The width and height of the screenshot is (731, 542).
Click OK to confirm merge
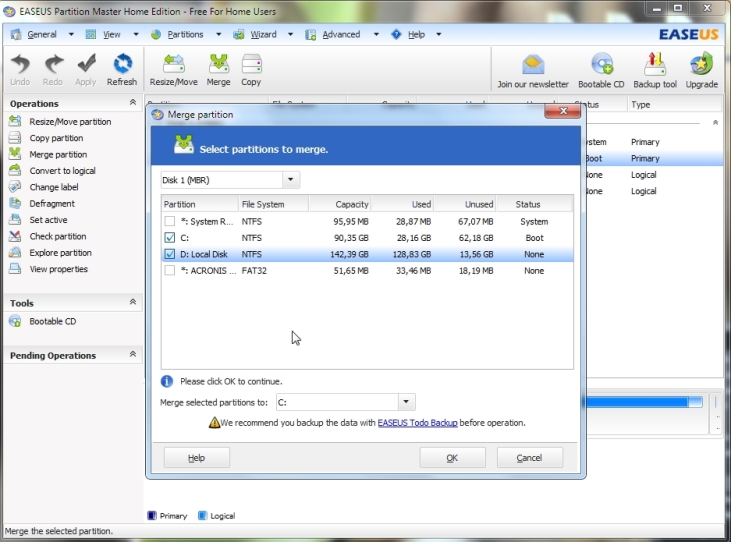(x=452, y=458)
